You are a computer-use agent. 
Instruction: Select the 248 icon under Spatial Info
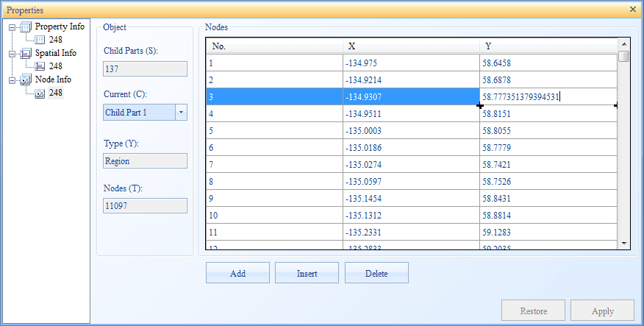tap(40, 66)
